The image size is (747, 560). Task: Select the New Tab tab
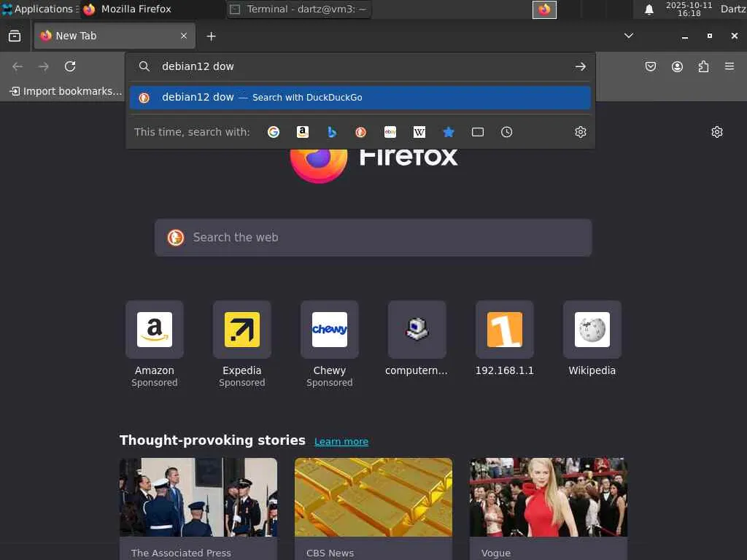115,36
